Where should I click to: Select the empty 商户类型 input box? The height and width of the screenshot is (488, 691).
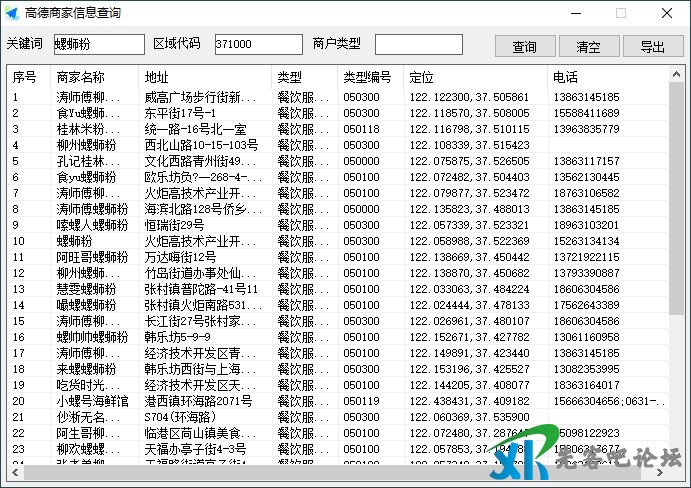tap(418, 45)
